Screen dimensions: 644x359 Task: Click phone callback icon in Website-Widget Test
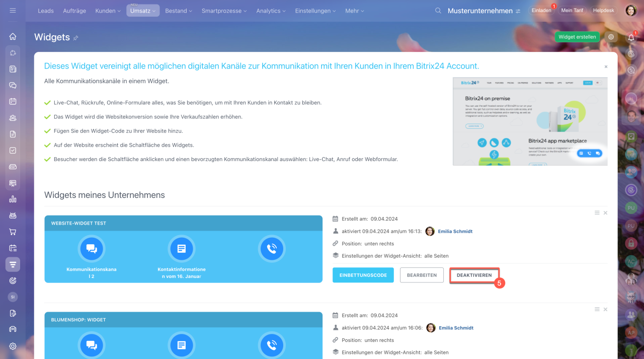pos(272,248)
